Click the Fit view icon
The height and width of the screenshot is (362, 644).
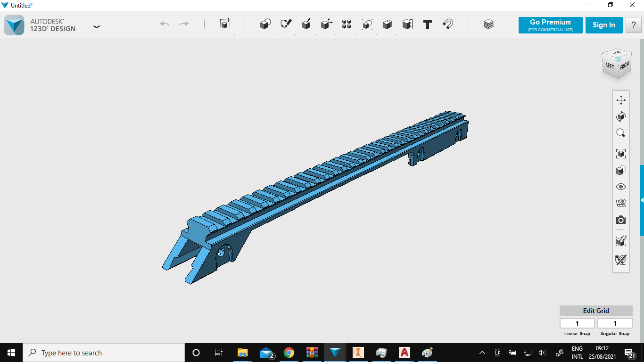[621, 154]
